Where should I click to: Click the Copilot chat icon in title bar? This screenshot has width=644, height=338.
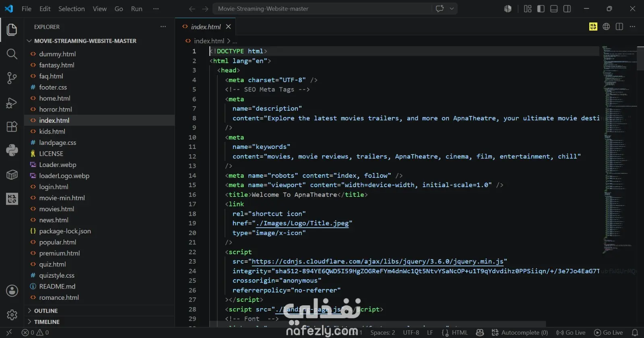pyautogui.click(x=440, y=8)
